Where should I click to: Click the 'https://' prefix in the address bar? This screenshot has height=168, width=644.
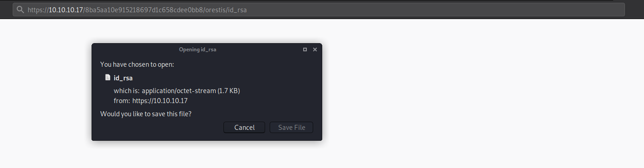38,10
